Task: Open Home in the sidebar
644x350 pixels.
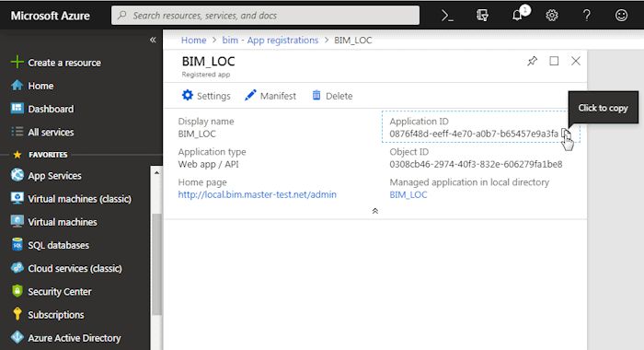Action: coord(40,86)
